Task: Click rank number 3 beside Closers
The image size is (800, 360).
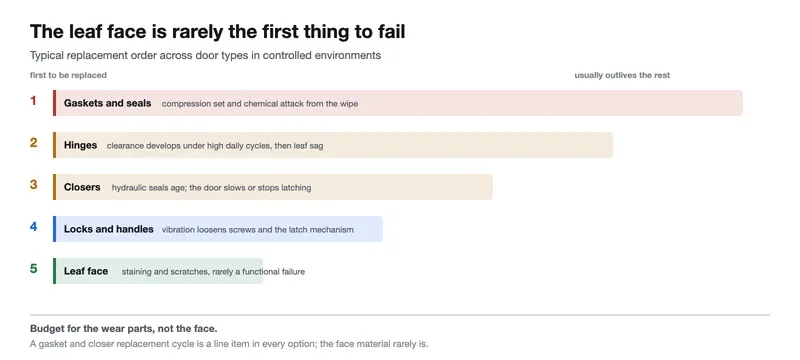Action: [x=33, y=185]
